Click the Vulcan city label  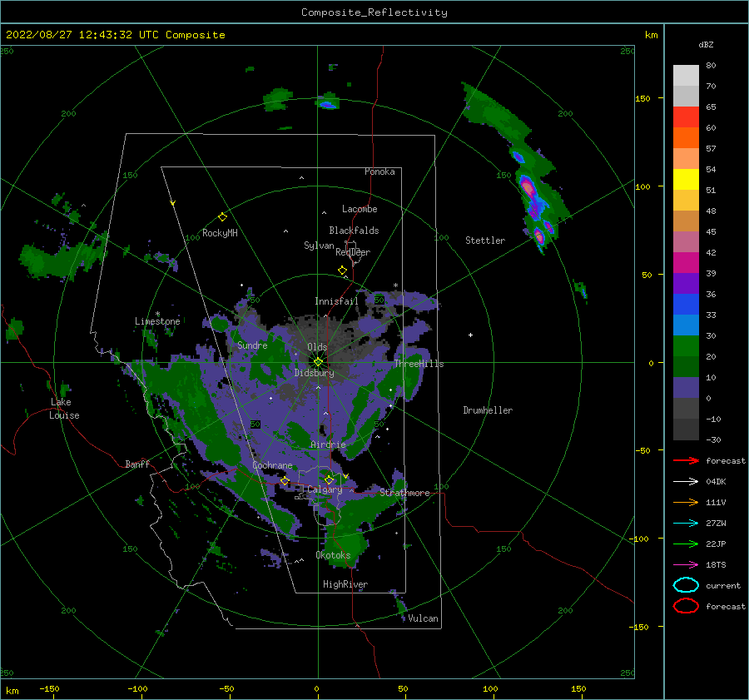pos(424,618)
